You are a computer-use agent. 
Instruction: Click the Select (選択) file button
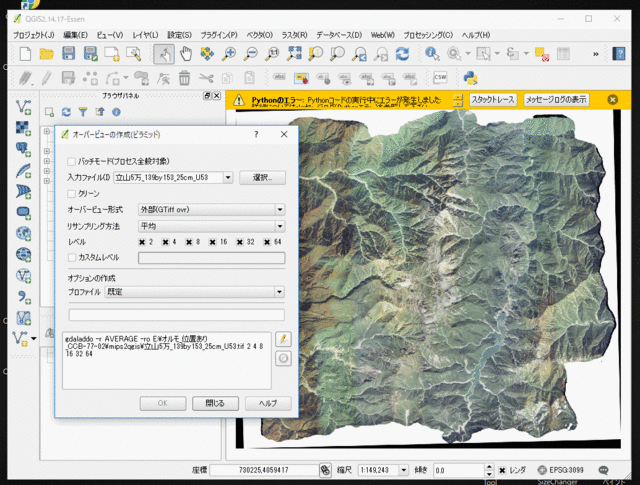tap(262, 178)
